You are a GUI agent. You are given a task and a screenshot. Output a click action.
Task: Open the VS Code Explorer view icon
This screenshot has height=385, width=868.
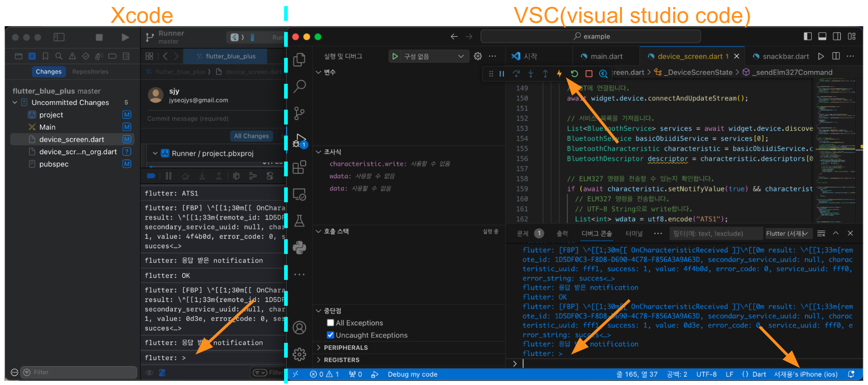pos(299,59)
